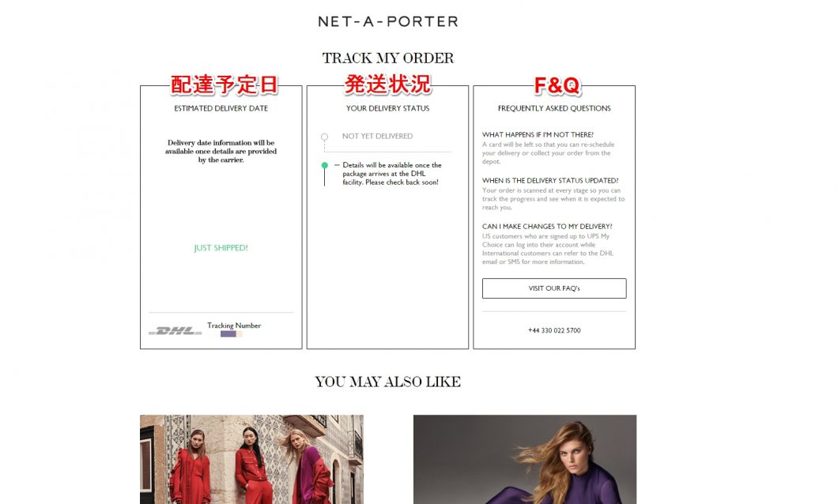
Task: Click the +44 330 022 5700 phone number
Action: [554, 330]
